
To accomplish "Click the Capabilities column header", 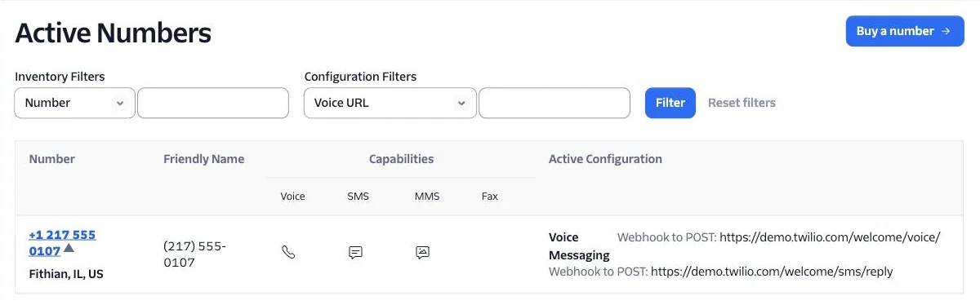I will 401,159.
